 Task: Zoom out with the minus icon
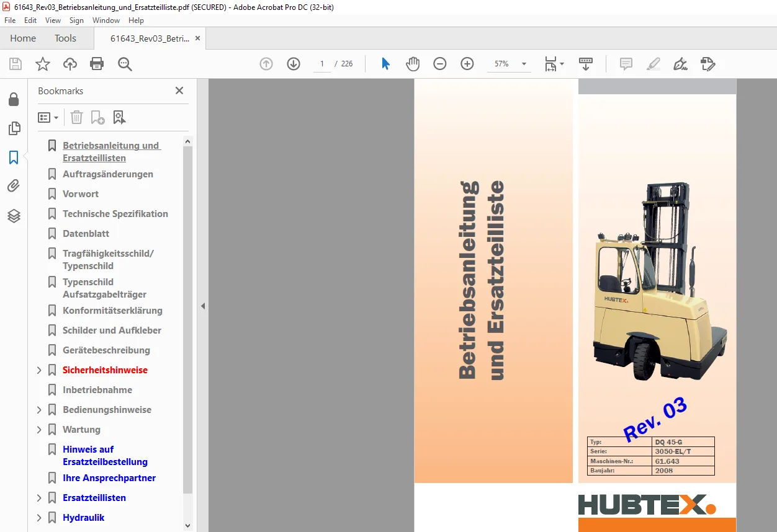tap(440, 64)
